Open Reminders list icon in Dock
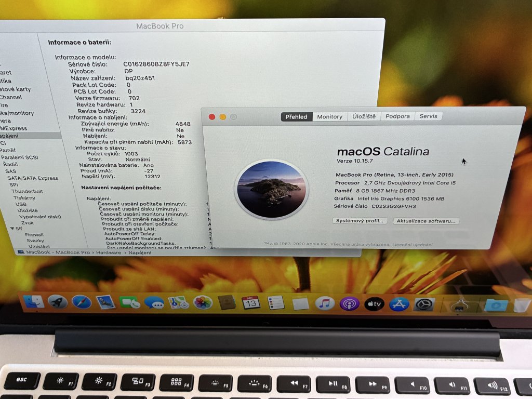Screen dimensions: 532x399 276,303
